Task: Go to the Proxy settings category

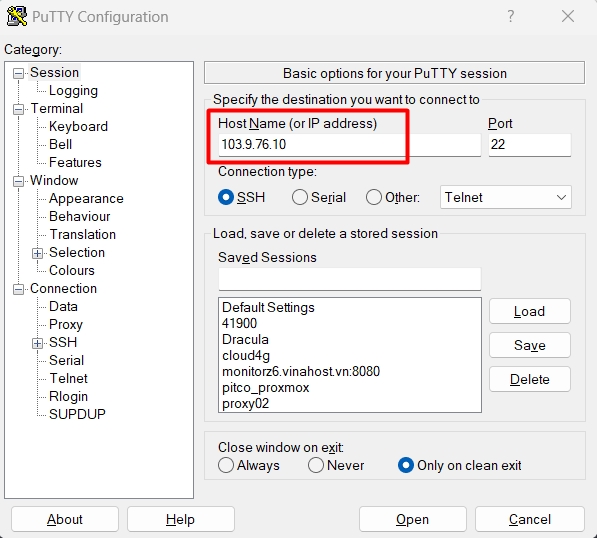Action: (65, 324)
